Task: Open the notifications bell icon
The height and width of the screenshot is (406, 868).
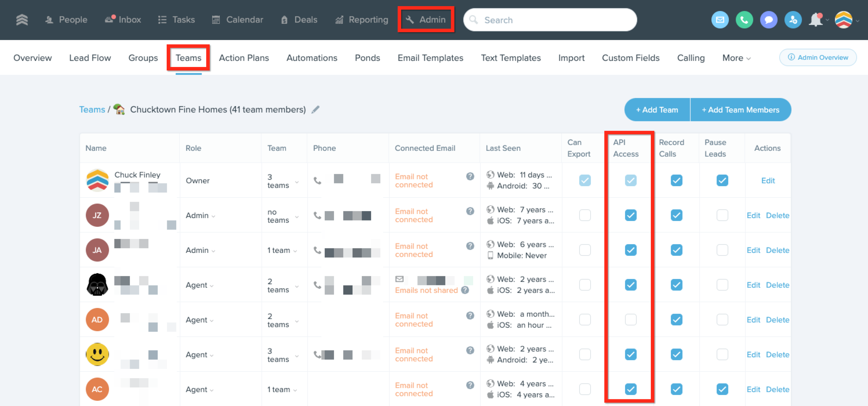Action: point(816,20)
